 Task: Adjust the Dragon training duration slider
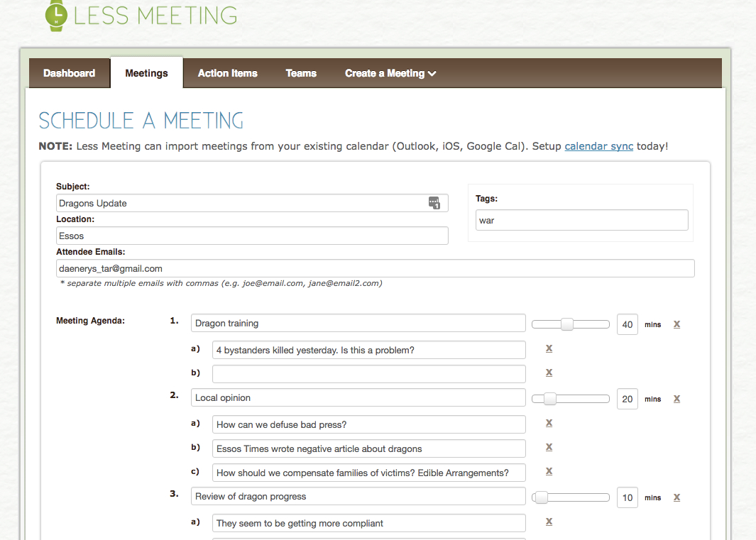[568, 324]
